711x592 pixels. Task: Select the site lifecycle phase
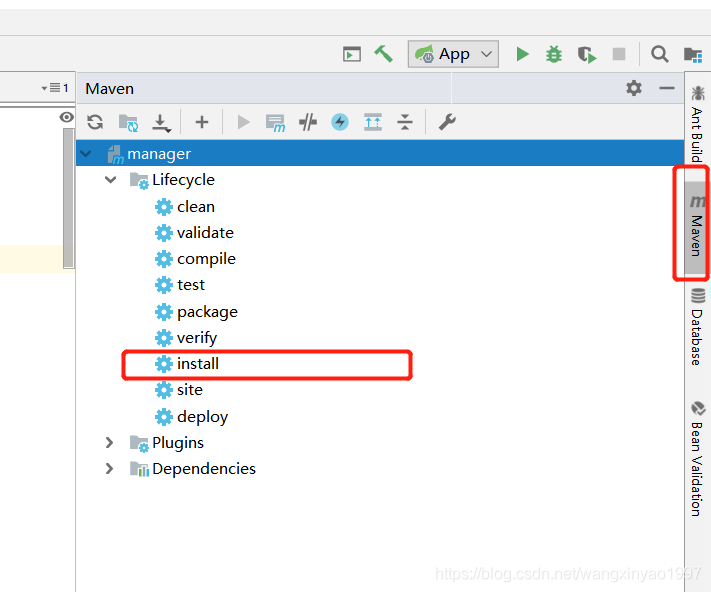click(x=179, y=390)
